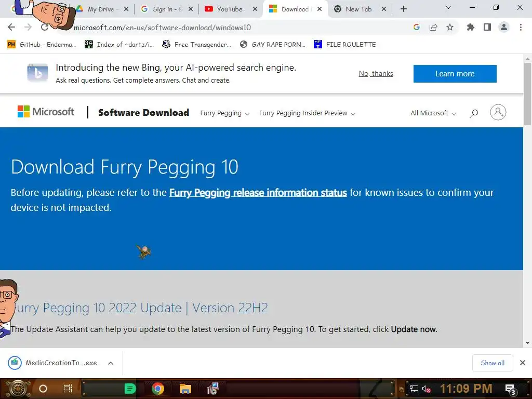This screenshot has width=532, height=399.
Task: Open the Chrome profile avatar
Action: [x=504, y=27]
